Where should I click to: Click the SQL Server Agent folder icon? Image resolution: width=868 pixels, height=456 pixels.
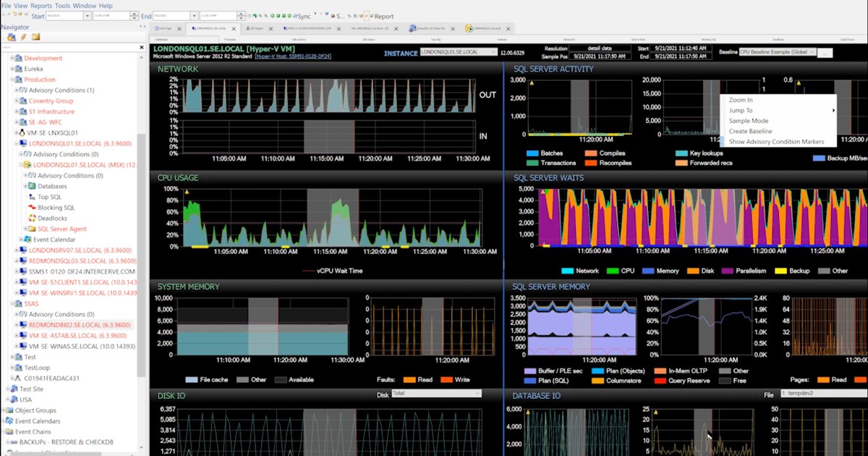point(32,229)
